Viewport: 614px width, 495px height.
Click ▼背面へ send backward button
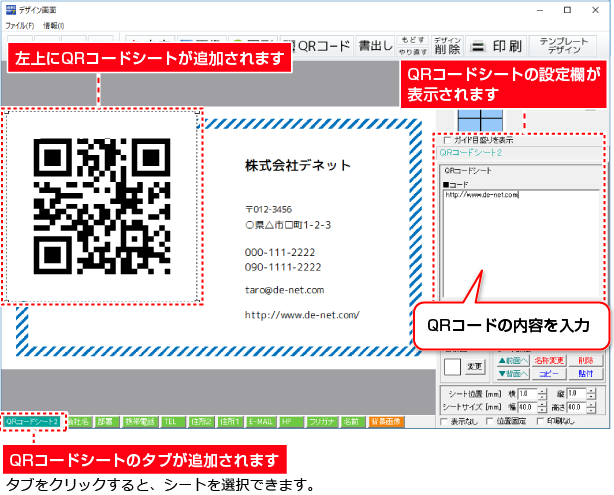(x=513, y=374)
